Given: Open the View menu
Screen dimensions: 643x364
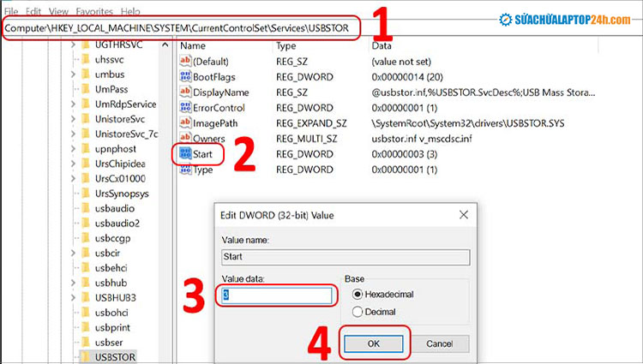Looking at the screenshot, I should 58,11.
